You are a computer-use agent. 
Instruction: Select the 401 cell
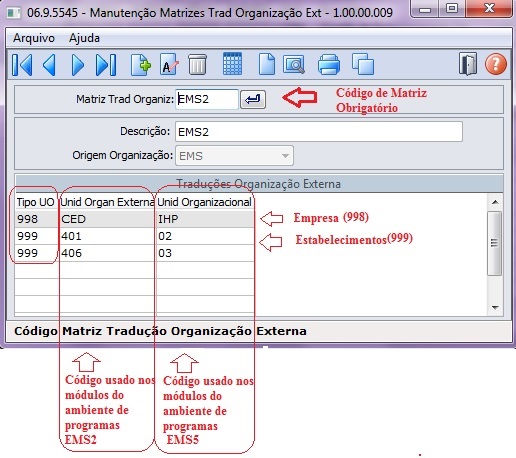(x=107, y=236)
